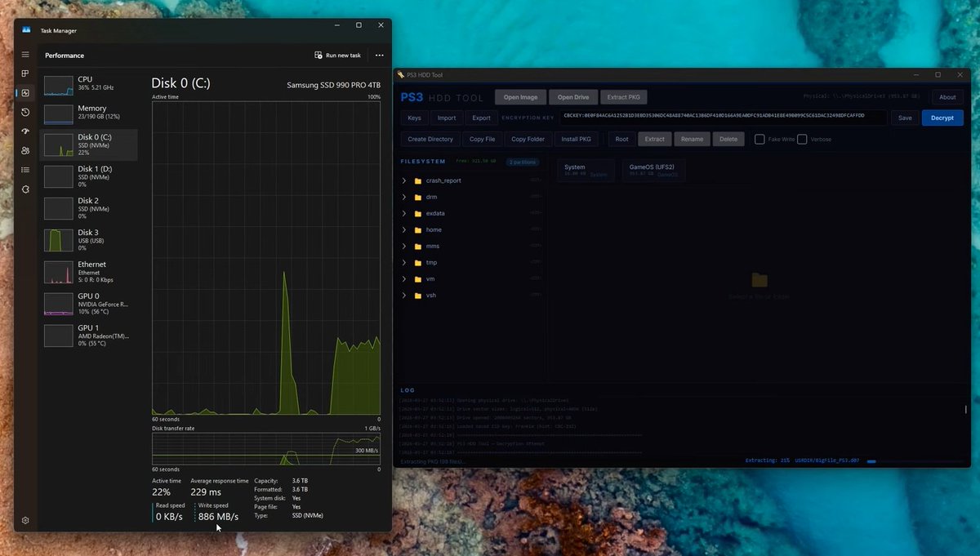Open Task Manager hamburger navigation menu
This screenshot has width=980, height=556.
(25, 55)
